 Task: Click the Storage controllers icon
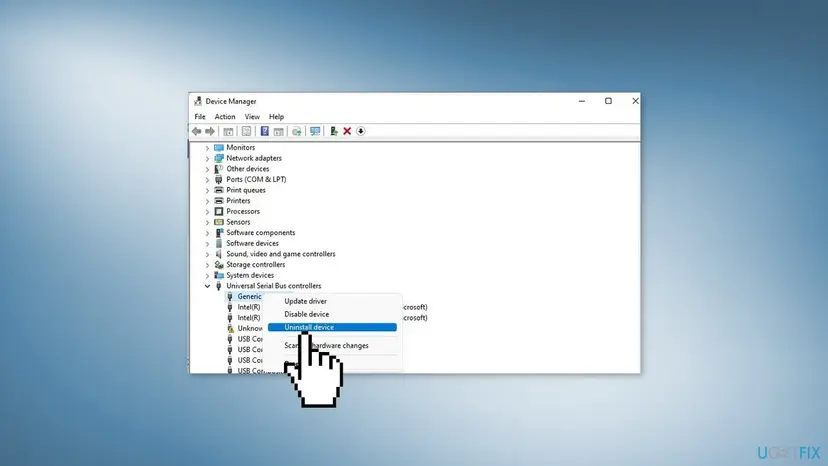click(219, 265)
